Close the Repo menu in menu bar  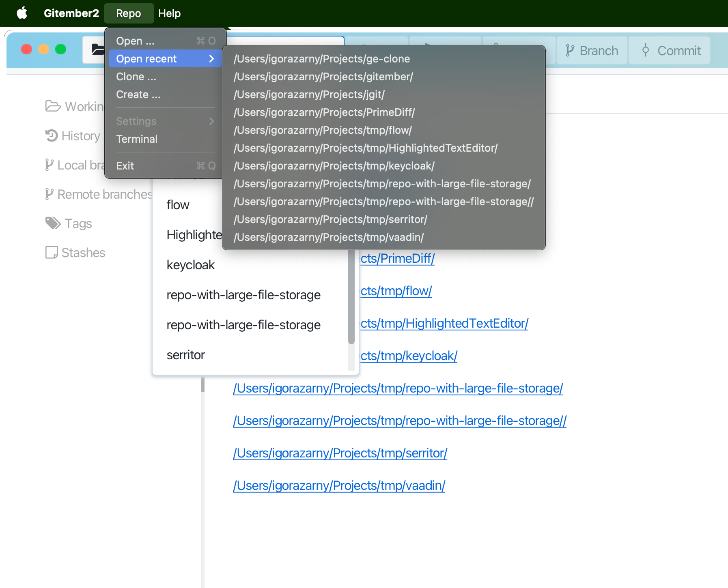[x=129, y=13]
